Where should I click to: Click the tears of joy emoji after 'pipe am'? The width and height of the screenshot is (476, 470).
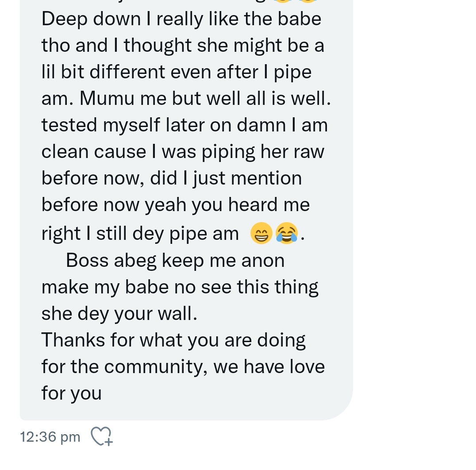(286, 233)
